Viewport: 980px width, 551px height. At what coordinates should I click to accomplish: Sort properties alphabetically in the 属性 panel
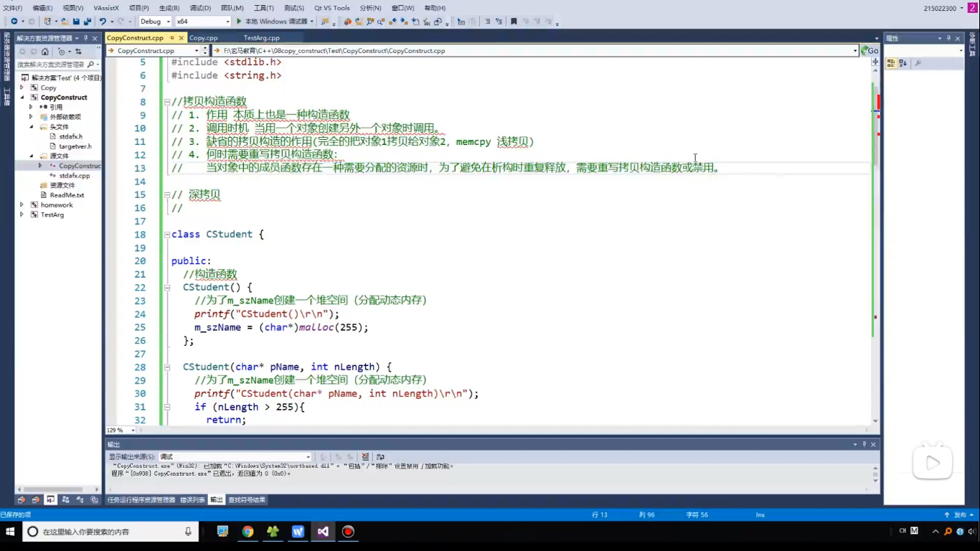point(903,63)
